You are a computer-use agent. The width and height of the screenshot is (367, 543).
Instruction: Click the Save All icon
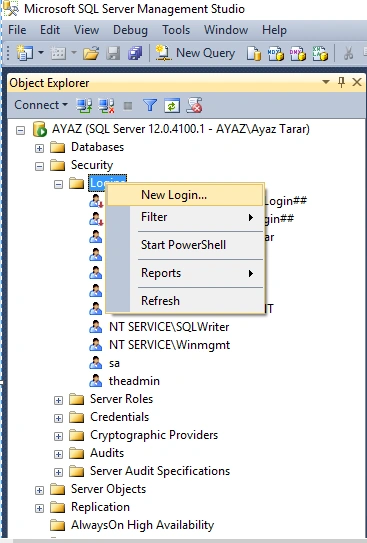point(135,54)
